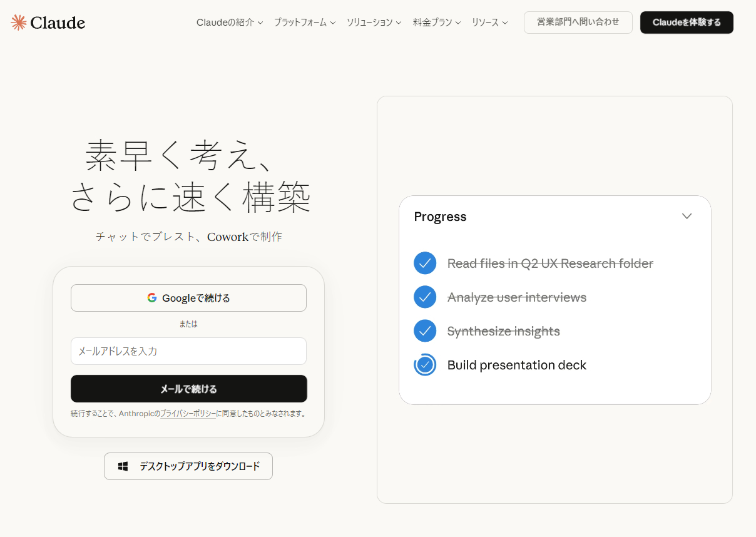Click the chevron next to Claudeの紹介
Screen dimensions: 756x537
[260, 23]
